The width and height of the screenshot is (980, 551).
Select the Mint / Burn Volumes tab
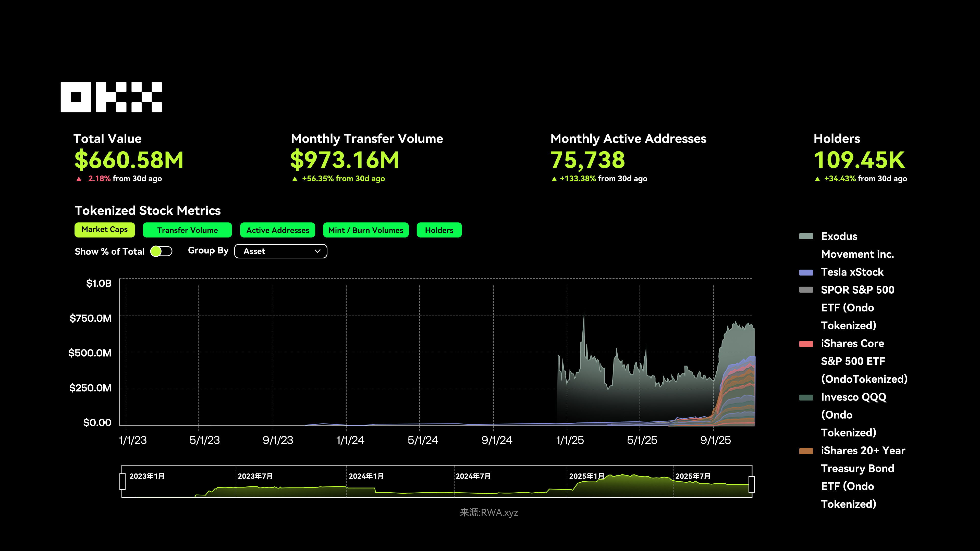(x=366, y=230)
